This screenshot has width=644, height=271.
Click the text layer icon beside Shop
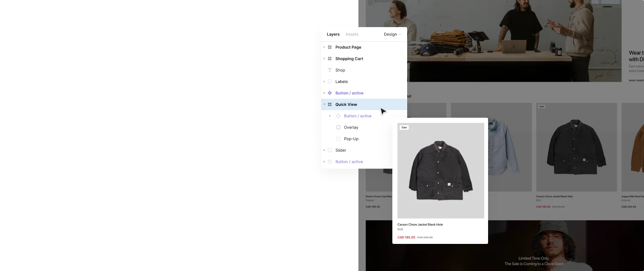click(330, 70)
